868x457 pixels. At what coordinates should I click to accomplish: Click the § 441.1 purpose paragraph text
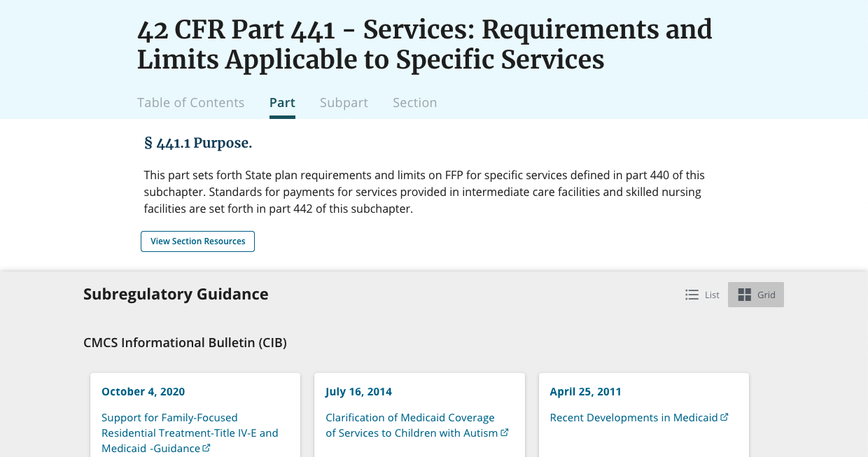(x=424, y=192)
